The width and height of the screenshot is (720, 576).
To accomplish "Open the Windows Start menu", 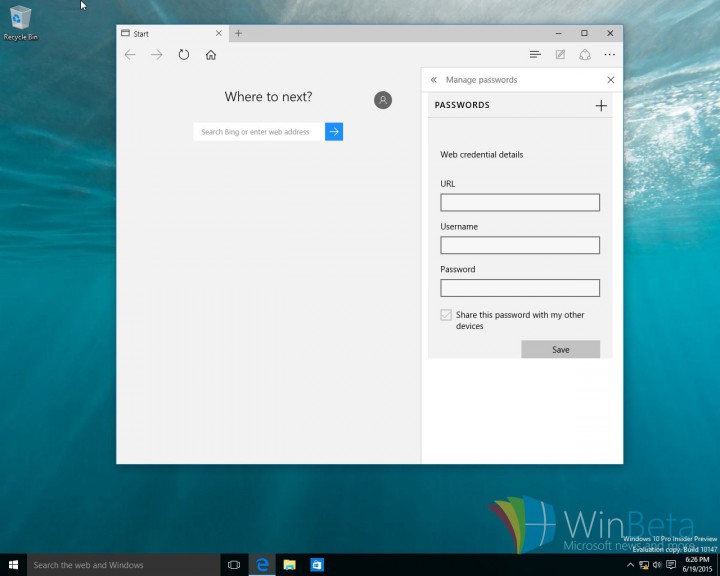I will pos(13,565).
